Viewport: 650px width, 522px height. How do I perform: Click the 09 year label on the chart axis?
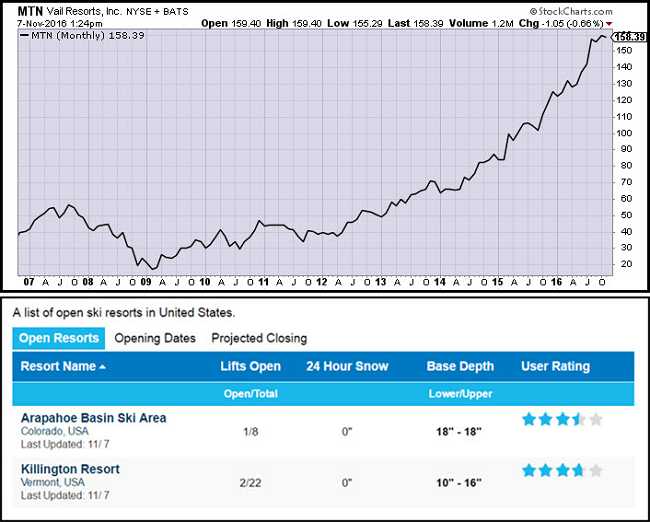pyautogui.click(x=146, y=283)
